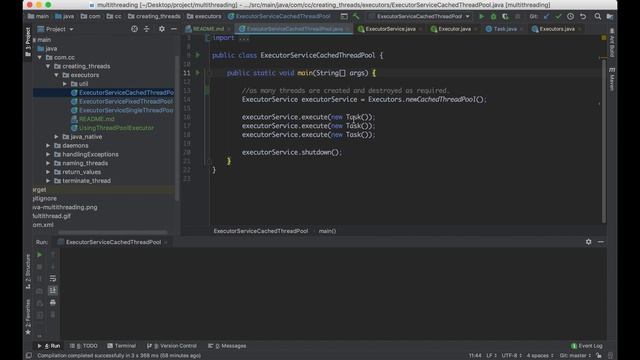Start debugging with the bug icon
The height and width of the screenshot is (360, 640).
pyautogui.click(x=493, y=16)
